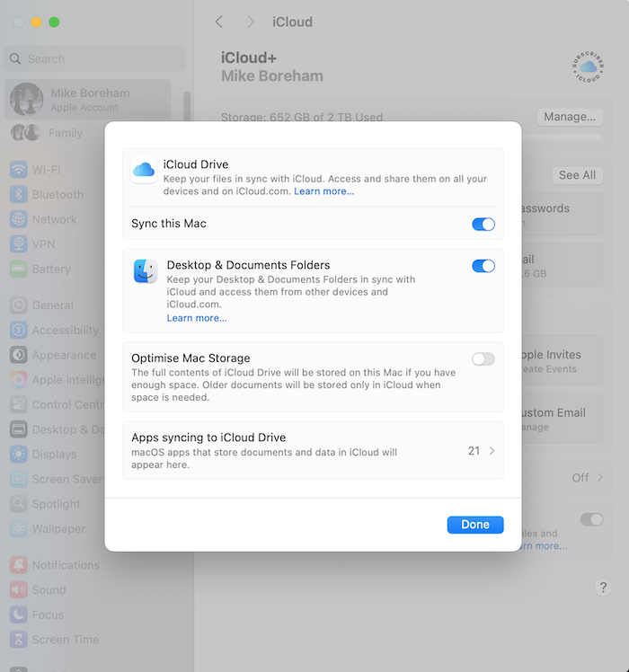629x672 pixels.
Task: Select the Bluetooth sidebar icon
Action: pos(19,195)
